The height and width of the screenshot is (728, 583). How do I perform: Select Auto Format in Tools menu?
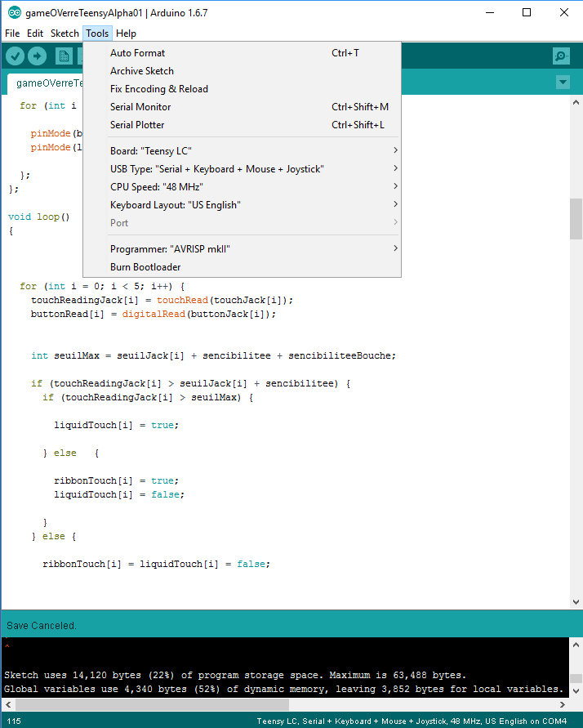coord(242,53)
